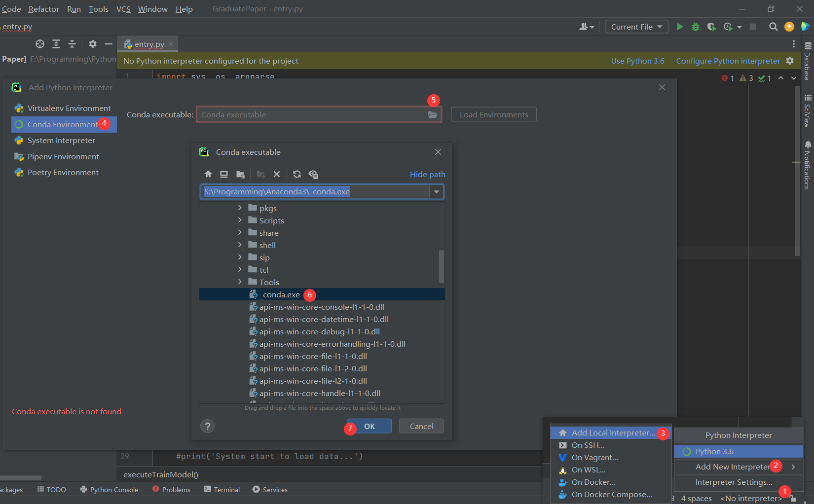Debug the current file

tap(696, 27)
